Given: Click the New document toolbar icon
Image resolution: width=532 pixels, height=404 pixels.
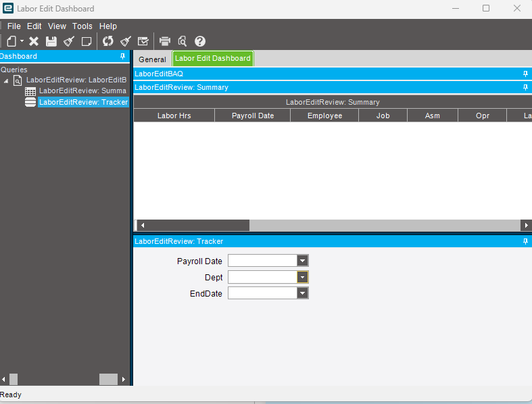Looking at the screenshot, I should pos(11,41).
